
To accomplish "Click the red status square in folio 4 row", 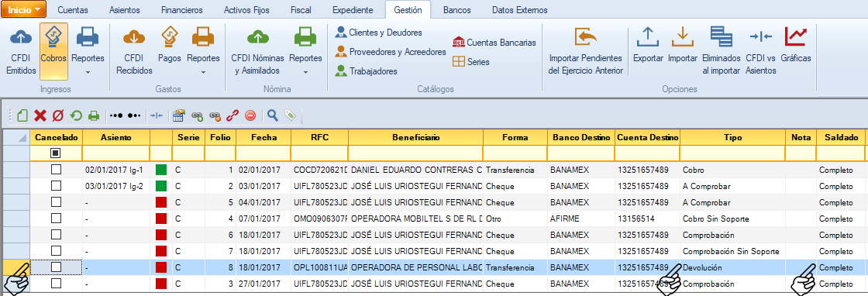I will pyautogui.click(x=161, y=219).
